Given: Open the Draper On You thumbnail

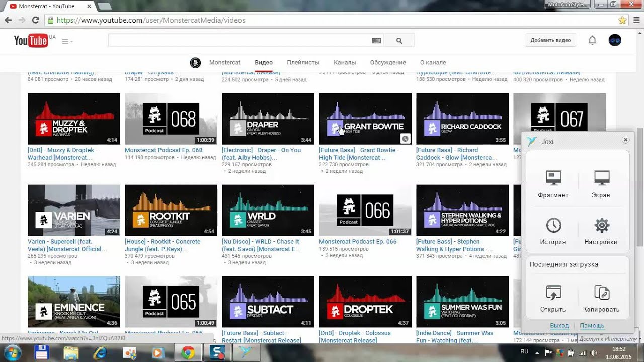Looking at the screenshot, I should pyautogui.click(x=268, y=119).
